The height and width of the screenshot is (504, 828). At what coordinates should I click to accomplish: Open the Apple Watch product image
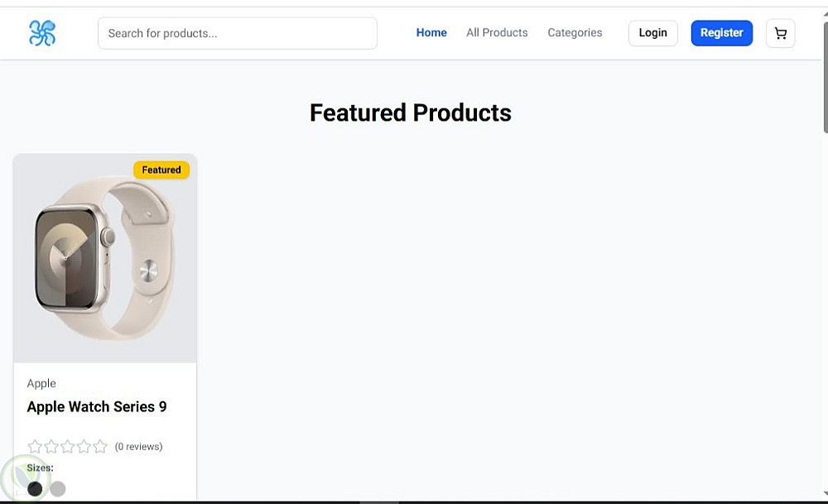(105, 258)
